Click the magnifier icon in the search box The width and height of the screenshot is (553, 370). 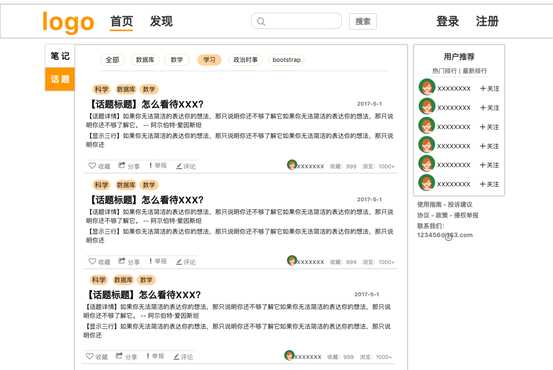pos(261,22)
